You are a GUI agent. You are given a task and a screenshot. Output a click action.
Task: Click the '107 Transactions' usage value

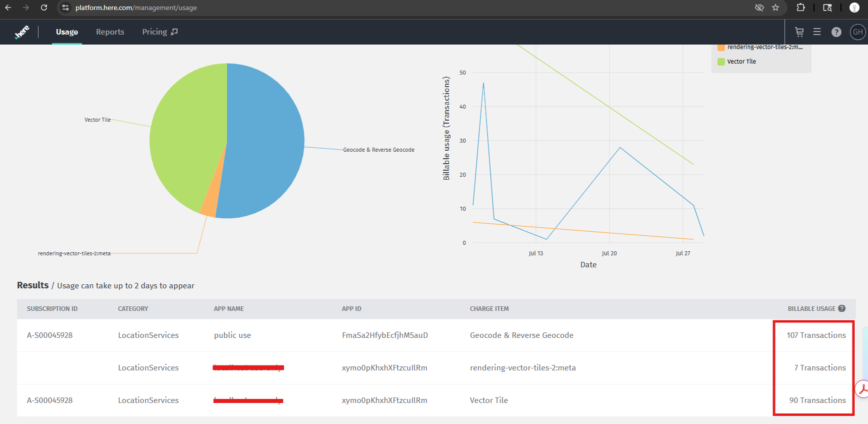coord(816,335)
